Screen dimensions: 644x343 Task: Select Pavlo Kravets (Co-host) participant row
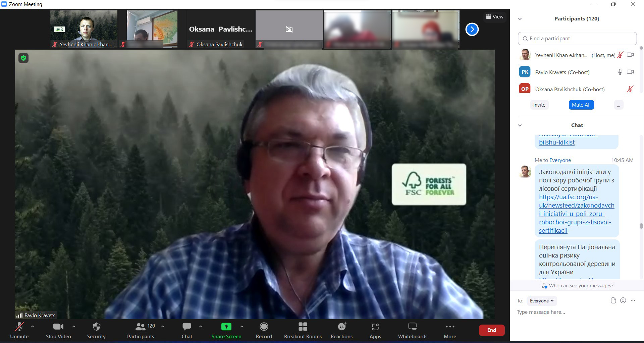point(577,72)
